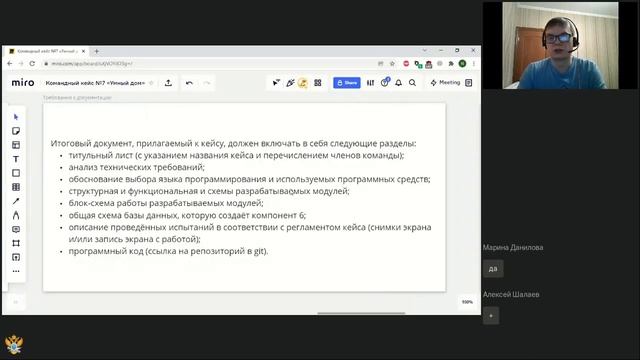This screenshot has width=640, height=360.
Task: Click the 100% zoom level
Action: click(467, 302)
